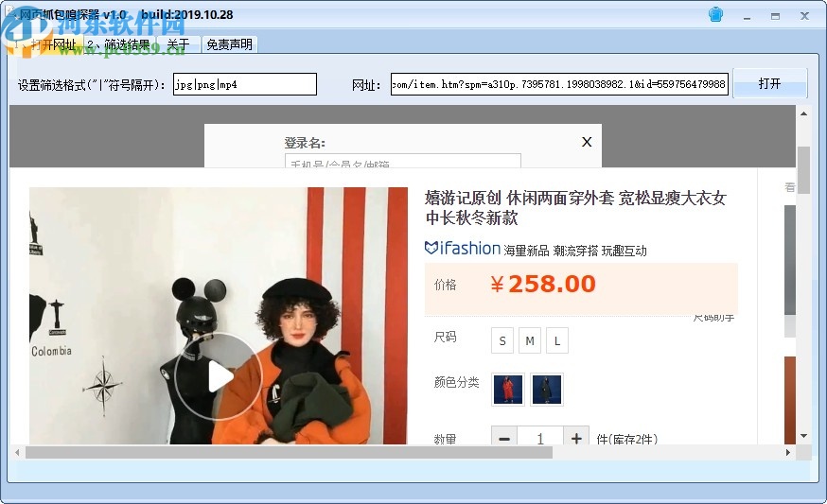Decrease quantity with the minus button

pyautogui.click(x=504, y=438)
